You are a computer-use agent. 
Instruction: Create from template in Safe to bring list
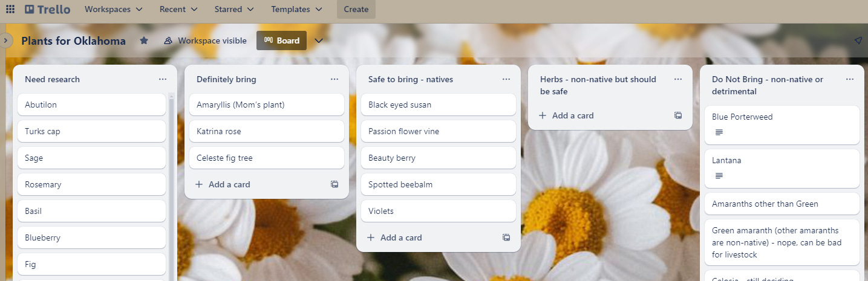tap(506, 237)
